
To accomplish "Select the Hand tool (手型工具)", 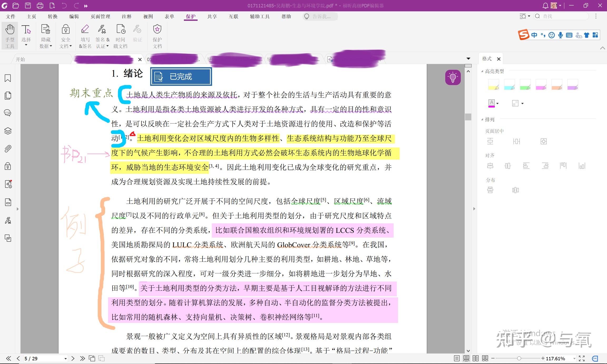I will [x=10, y=36].
